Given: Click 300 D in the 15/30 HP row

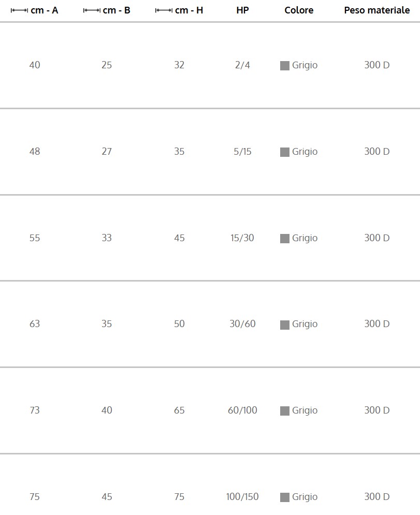Looking at the screenshot, I should (376, 238).
